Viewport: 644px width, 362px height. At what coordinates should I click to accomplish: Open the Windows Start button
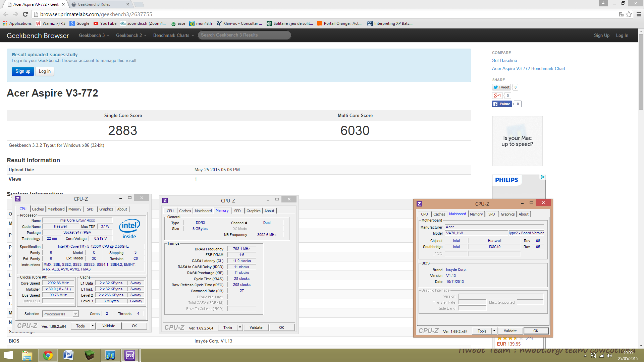click(x=8, y=355)
